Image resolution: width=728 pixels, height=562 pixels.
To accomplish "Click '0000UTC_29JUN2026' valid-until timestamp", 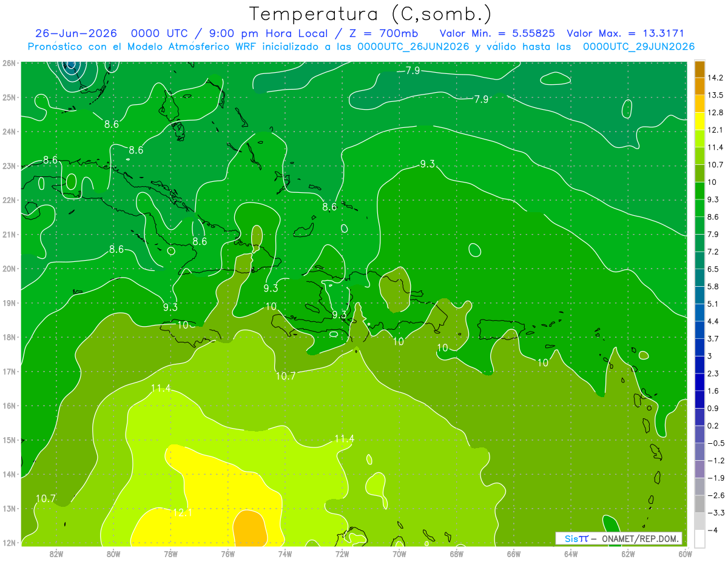I will (638, 47).
